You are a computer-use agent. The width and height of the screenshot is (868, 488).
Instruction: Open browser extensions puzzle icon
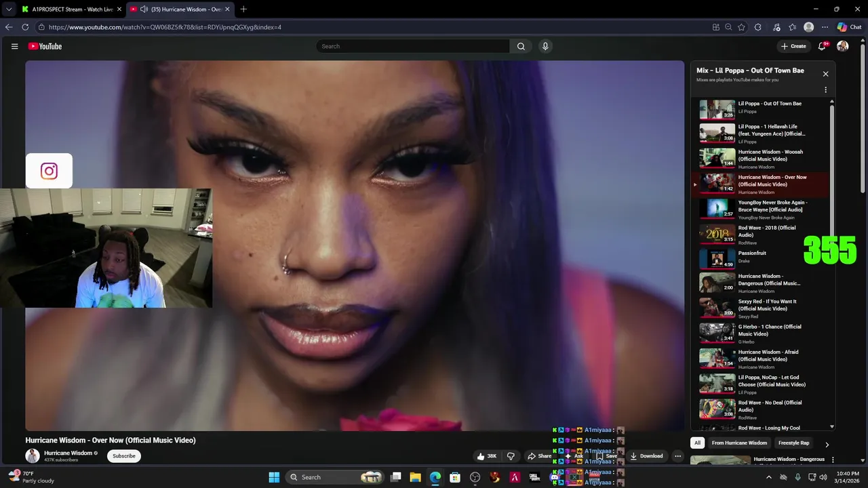[x=757, y=27]
